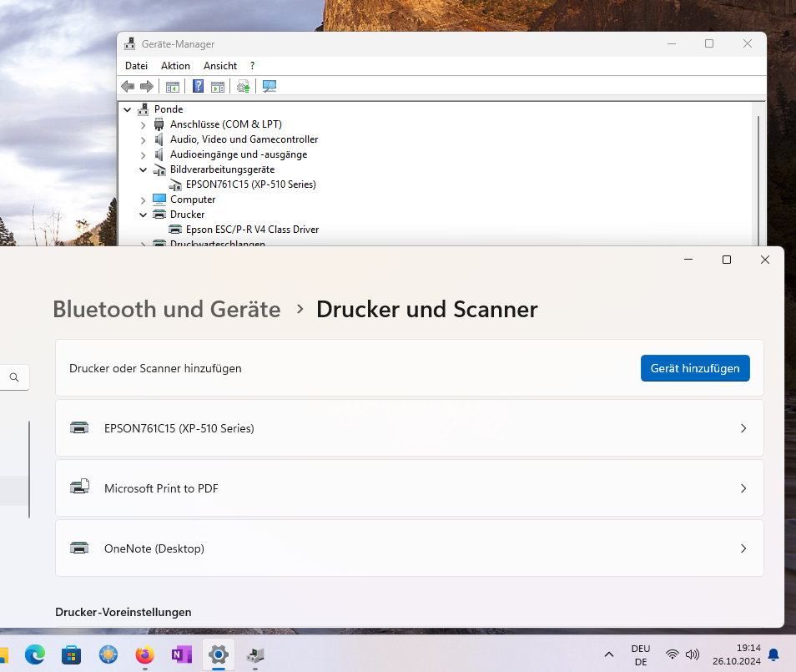Click Geräte-Manager icon in taskbar
The image size is (796, 672).
(255, 655)
